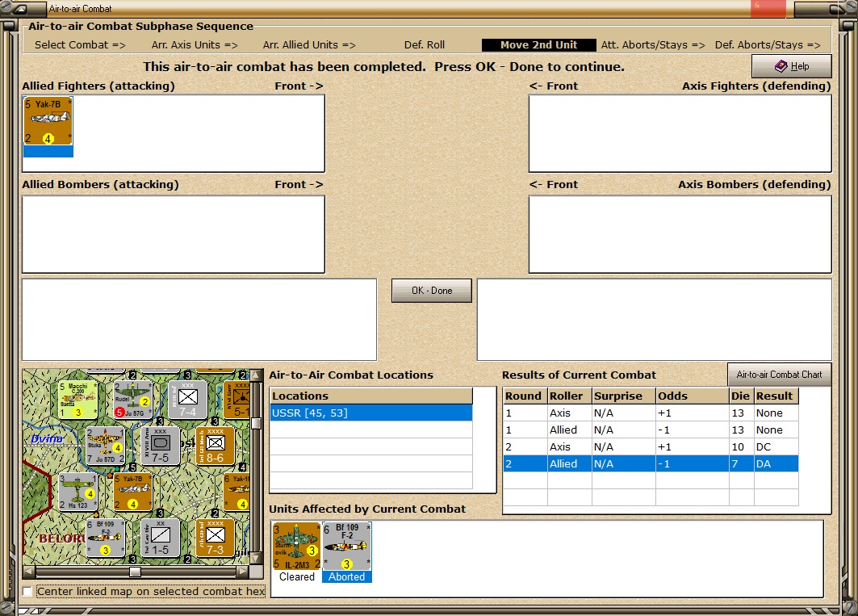The image size is (858, 616).
Task: Click the Result column header
Action: (776, 396)
